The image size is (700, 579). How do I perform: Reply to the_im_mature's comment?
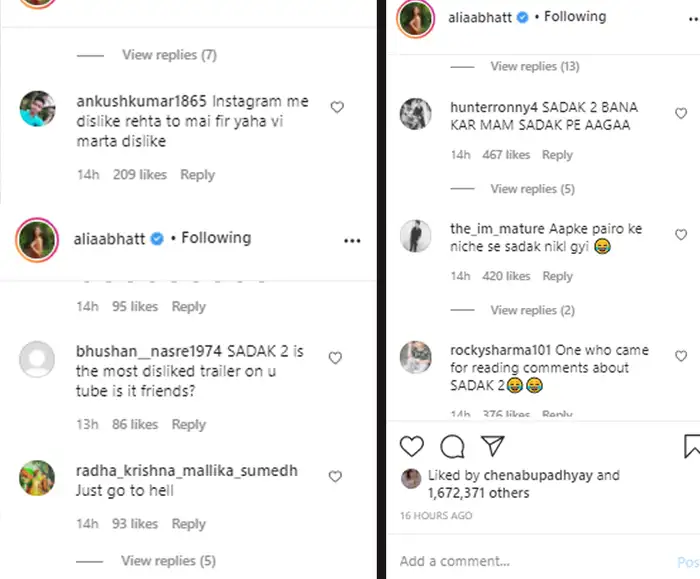(x=557, y=276)
